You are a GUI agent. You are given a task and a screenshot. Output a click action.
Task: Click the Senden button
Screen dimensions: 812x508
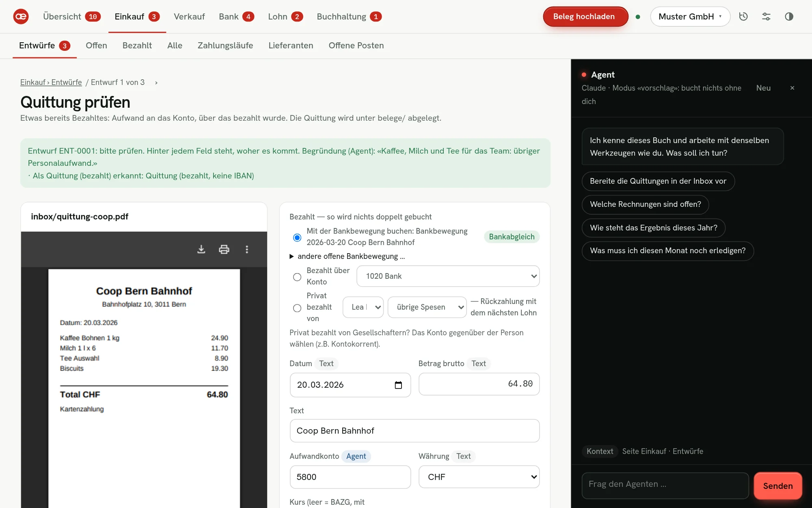pos(777,486)
